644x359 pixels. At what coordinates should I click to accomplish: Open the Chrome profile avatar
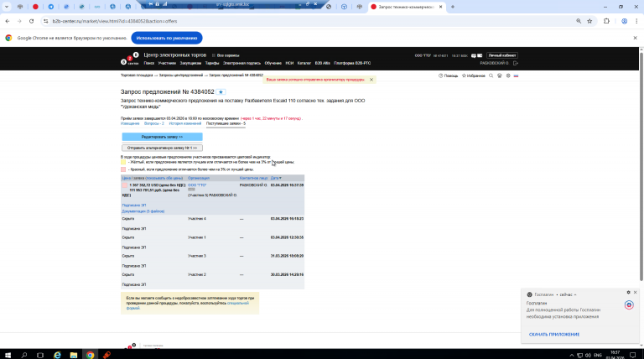point(624,21)
